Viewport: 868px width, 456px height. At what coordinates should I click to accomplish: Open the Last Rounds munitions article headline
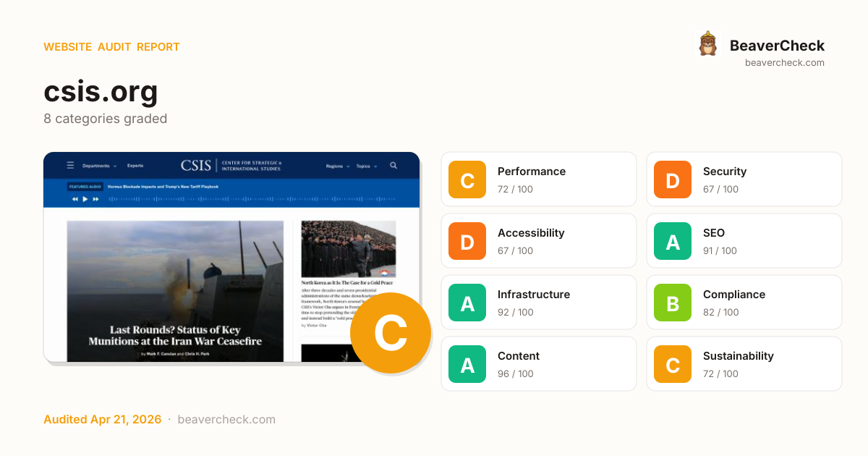[175, 335]
